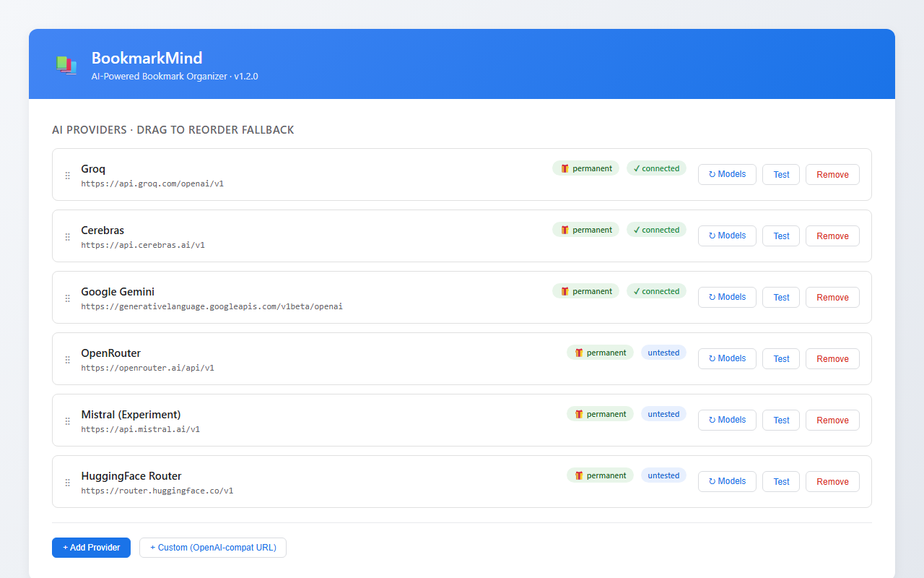Viewport: 924px width, 578px height.
Task: Click the BookmarkMind title text
Action: tap(147, 58)
